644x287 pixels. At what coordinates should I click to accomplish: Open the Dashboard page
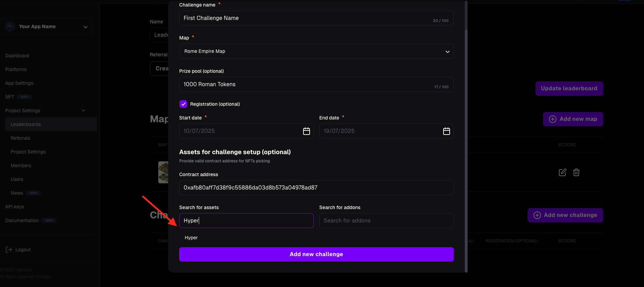(x=17, y=56)
